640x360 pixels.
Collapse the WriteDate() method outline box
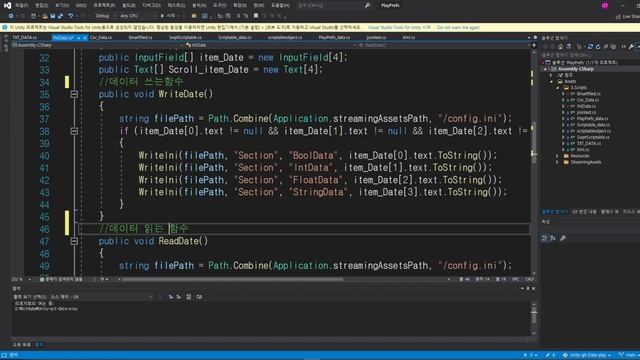(74, 94)
